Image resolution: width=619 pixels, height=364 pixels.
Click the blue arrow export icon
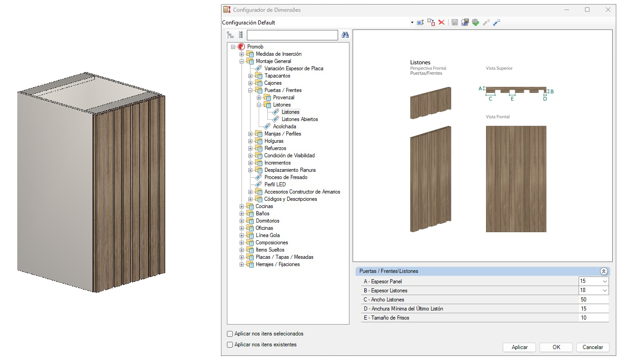click(496, 22)
